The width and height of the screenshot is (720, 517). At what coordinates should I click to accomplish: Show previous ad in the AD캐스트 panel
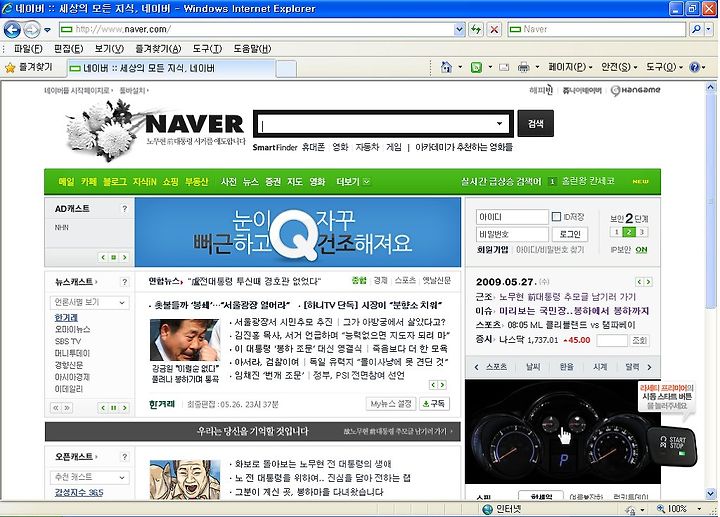tap(103, 257)
